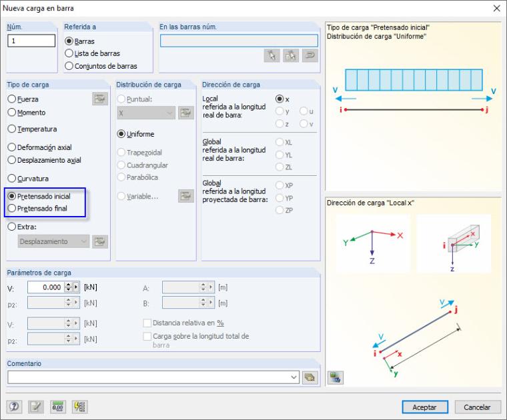Screen dimensions: 507x420
Task: Open the force load settings icon
Action: pyautogui.click(x=100, y=99)
